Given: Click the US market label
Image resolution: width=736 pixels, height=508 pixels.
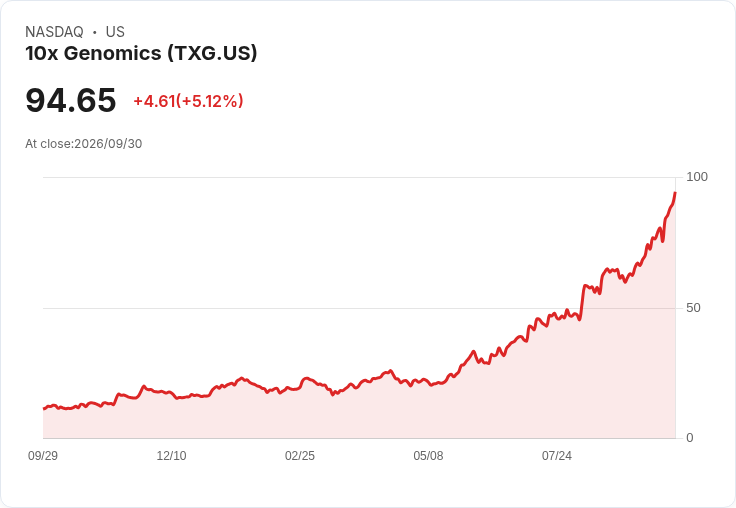Looking at the screenshot, I should point(115,32).
